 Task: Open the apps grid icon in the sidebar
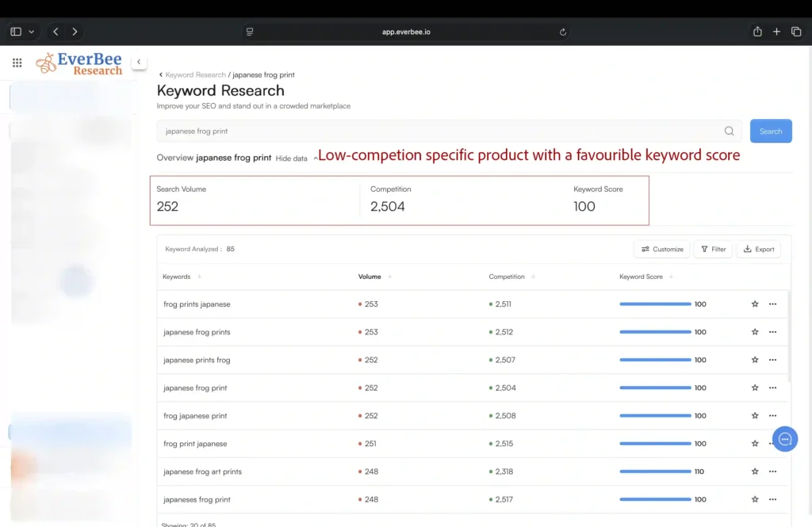(17, 62)
